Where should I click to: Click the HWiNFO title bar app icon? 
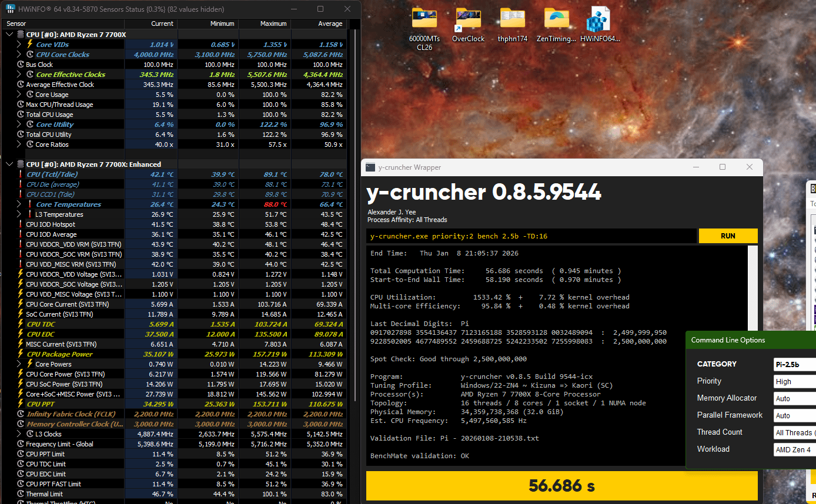point(11,9)
